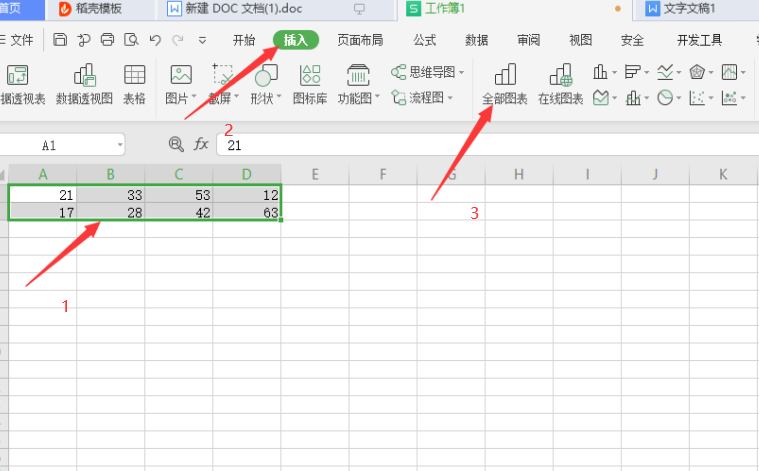Click the 截屏 screenshot icon
This screenshot has height=471, width=759.
click(223, 75)
